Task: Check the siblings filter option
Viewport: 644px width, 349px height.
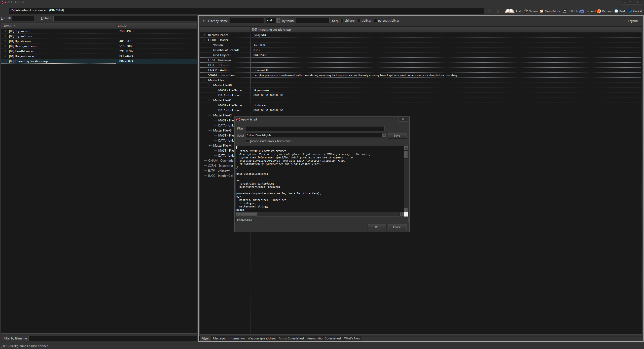Action: pos(359,20)
